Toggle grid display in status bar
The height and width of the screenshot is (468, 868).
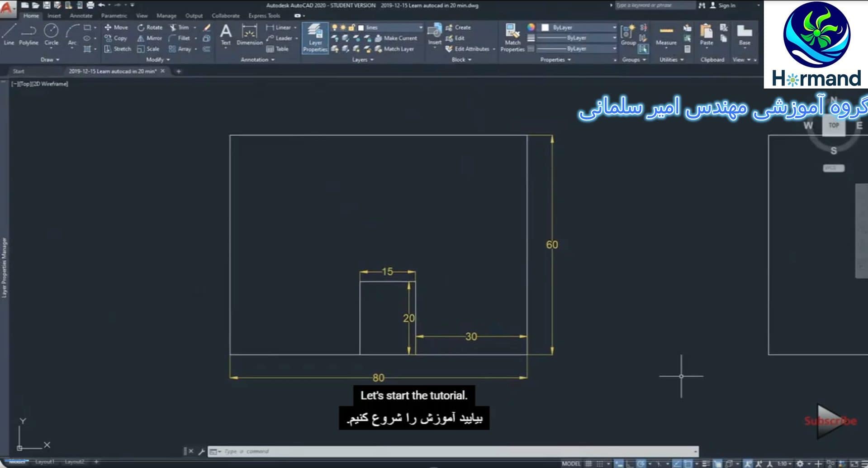(588, 463)
